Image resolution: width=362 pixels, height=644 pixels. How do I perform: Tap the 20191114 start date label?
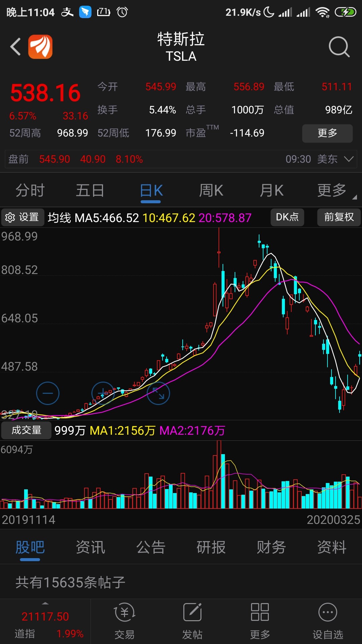(x=28, y=520)
